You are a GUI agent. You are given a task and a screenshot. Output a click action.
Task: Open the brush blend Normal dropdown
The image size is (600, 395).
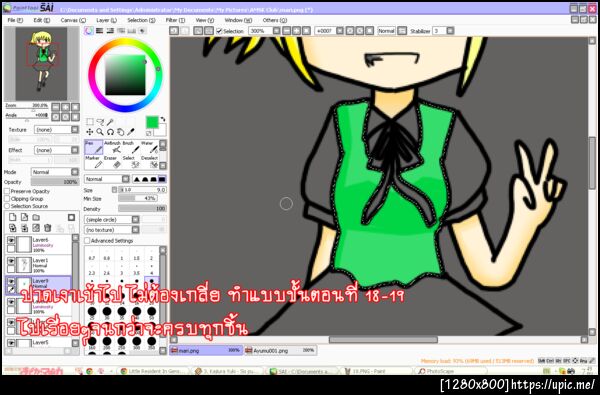pos(107,179)
